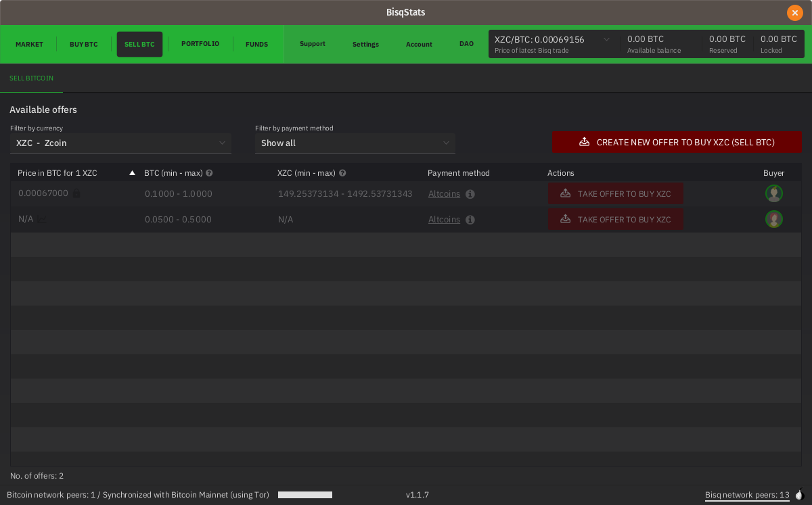Click info icon for Altcoins in 0.1000 - 1.0000 row
This screenshot has height=505, width=812.
tap(470, 194)
